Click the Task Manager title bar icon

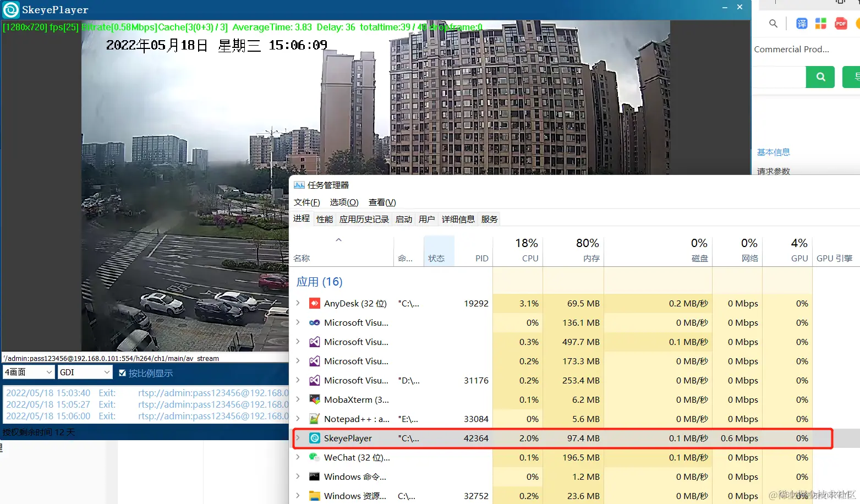pos(299,185)
